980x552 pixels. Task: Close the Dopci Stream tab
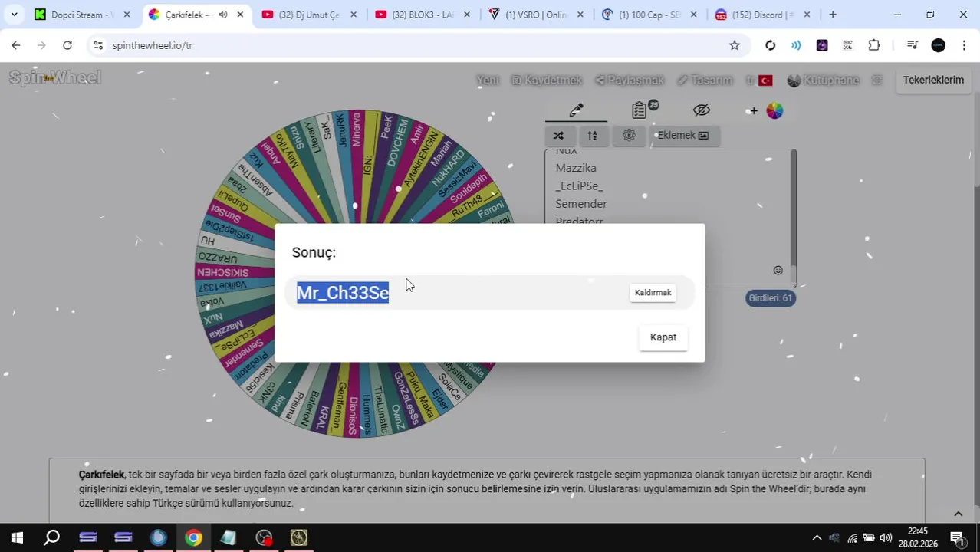[127, 15]
